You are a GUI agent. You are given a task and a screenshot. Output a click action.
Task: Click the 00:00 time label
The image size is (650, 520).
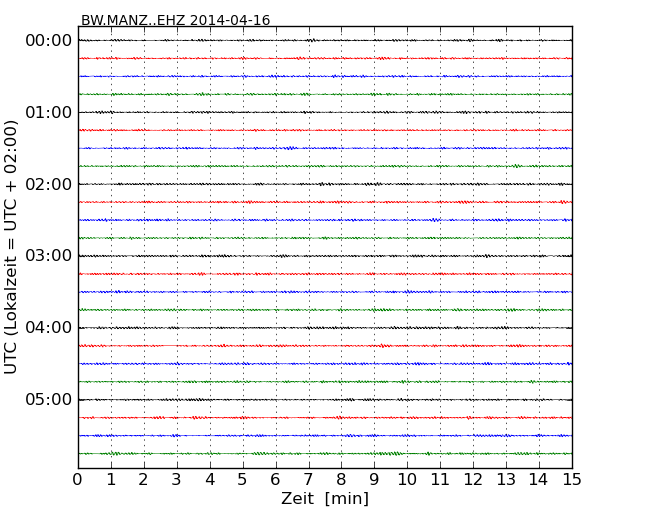pyautogui.click(x=49, y=41)
